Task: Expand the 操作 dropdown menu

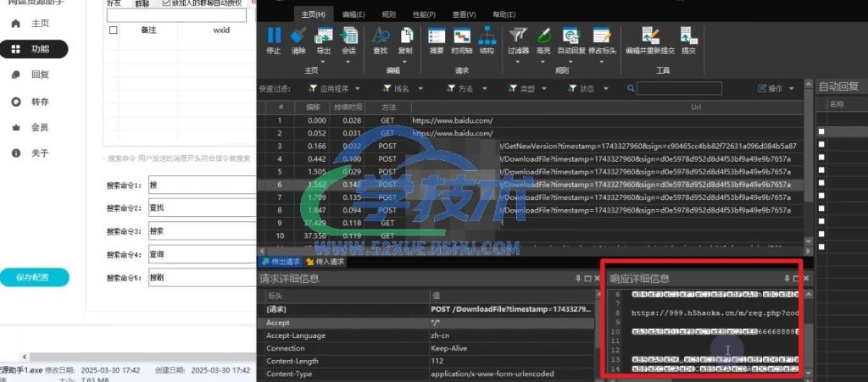Action: point(776,88)
